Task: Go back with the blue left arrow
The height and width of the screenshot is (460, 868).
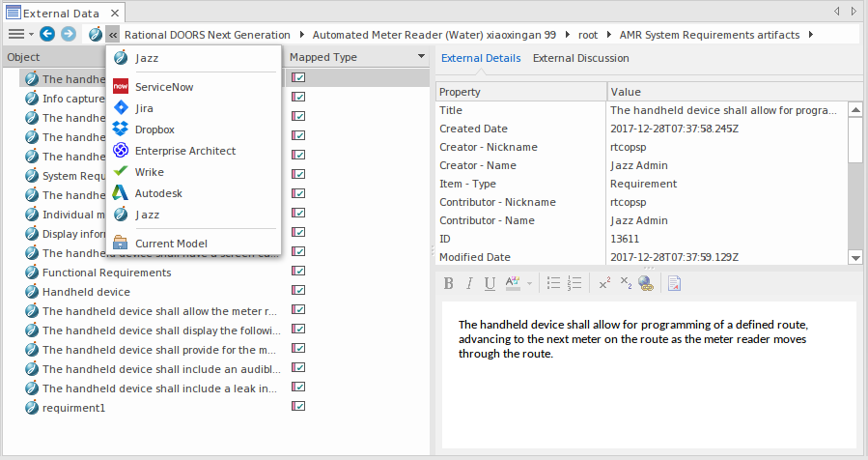Action: [x=47, y=35]
